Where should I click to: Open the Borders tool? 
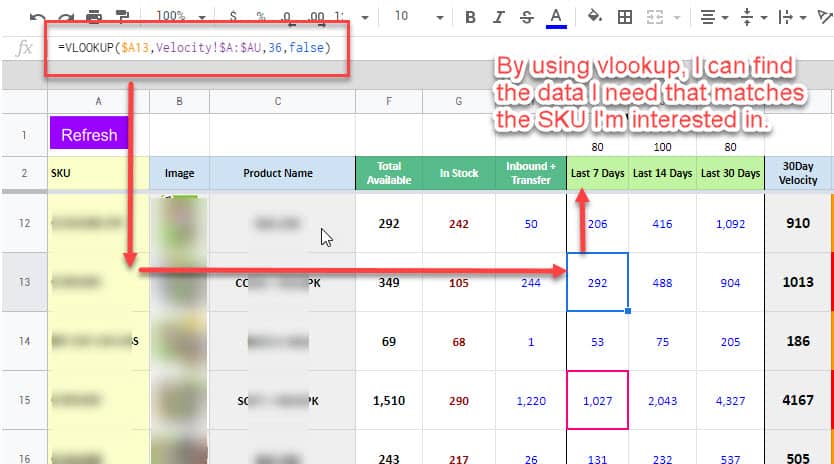pos(625,17)
